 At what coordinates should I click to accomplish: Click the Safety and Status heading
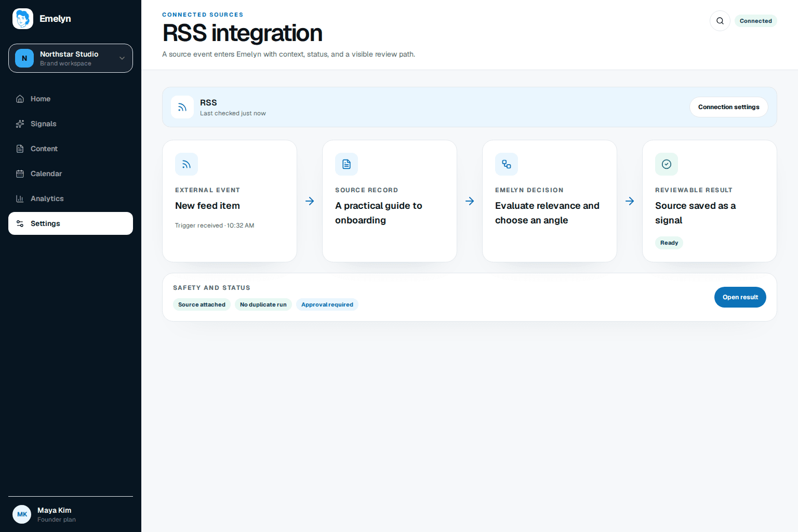pyautogui.click(x=211, y=288)
